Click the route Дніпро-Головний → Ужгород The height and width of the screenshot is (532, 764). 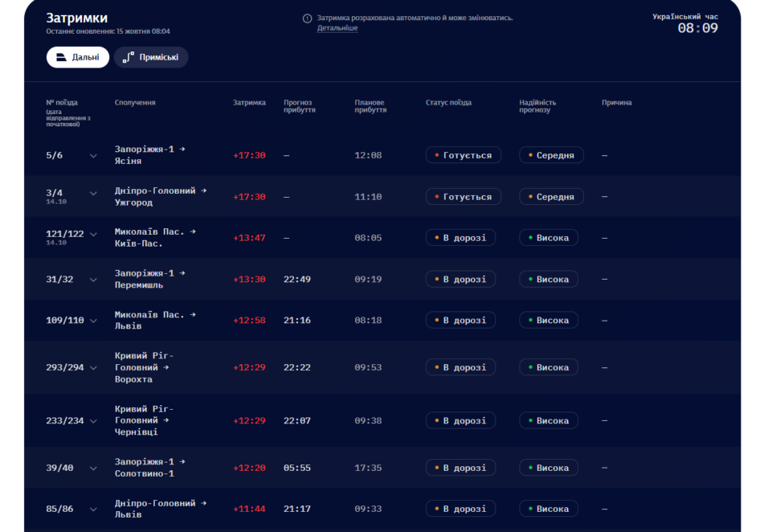coord(161,197)
